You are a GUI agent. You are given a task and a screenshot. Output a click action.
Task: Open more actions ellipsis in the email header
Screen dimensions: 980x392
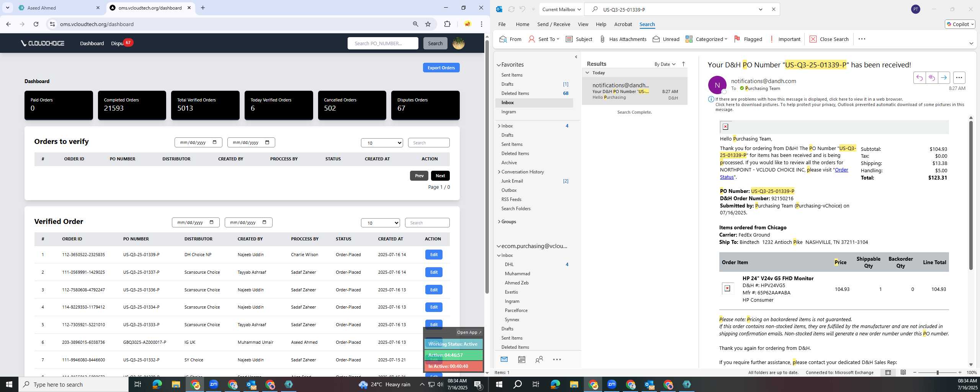[x=959, y=78]
